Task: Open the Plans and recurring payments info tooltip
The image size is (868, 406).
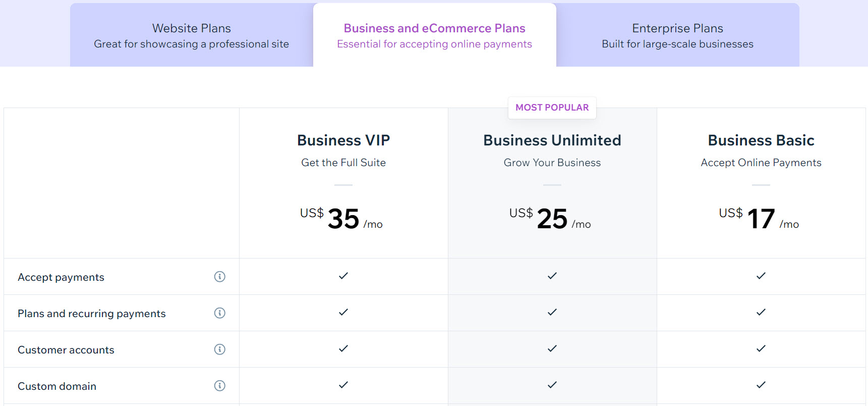Action: [x=220, y=313]
